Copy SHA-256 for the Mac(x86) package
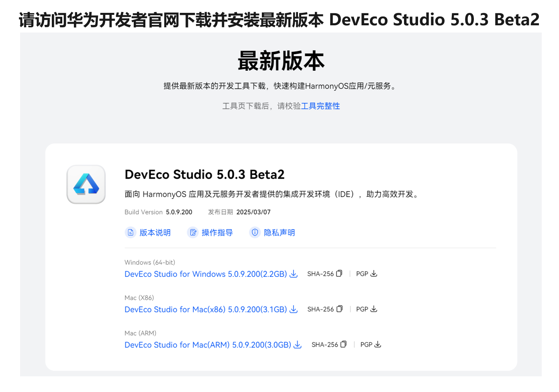This screenshot has height=392, width=559. pyautogui.click(x=324, y=309)
